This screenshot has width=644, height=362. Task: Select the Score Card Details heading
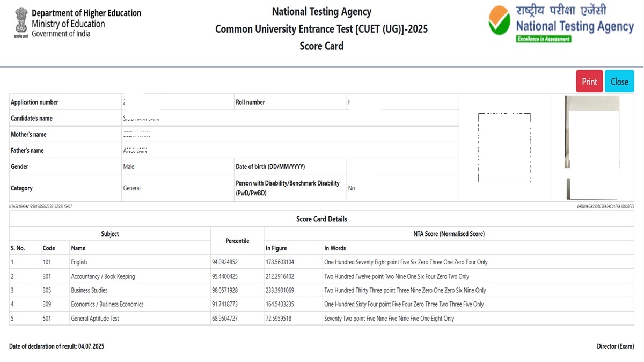tap(321, 219)
